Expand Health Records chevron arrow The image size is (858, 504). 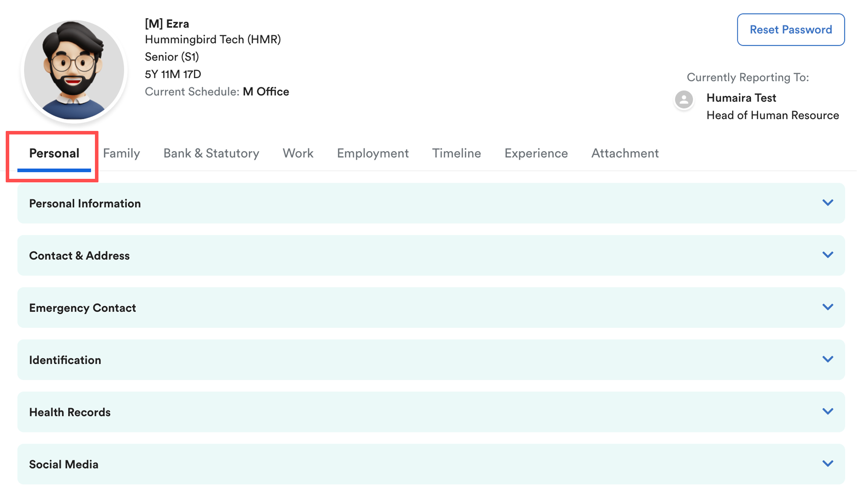point(827,412)
